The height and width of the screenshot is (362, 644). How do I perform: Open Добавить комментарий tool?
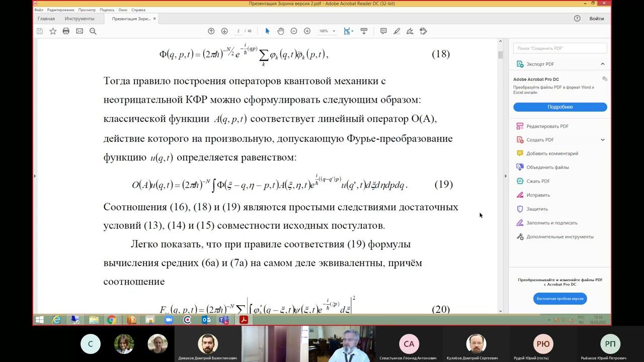[x=552, y=153]
